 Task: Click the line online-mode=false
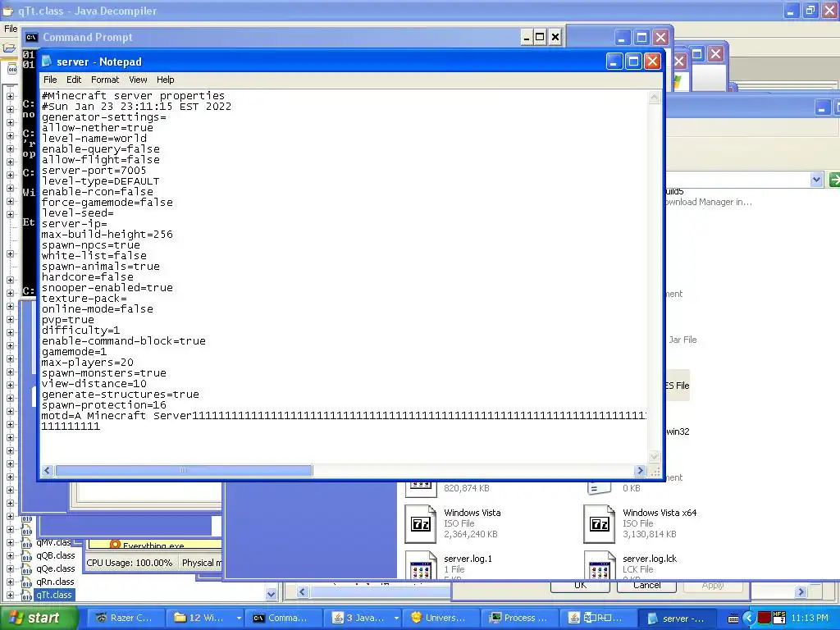[98, 308]
